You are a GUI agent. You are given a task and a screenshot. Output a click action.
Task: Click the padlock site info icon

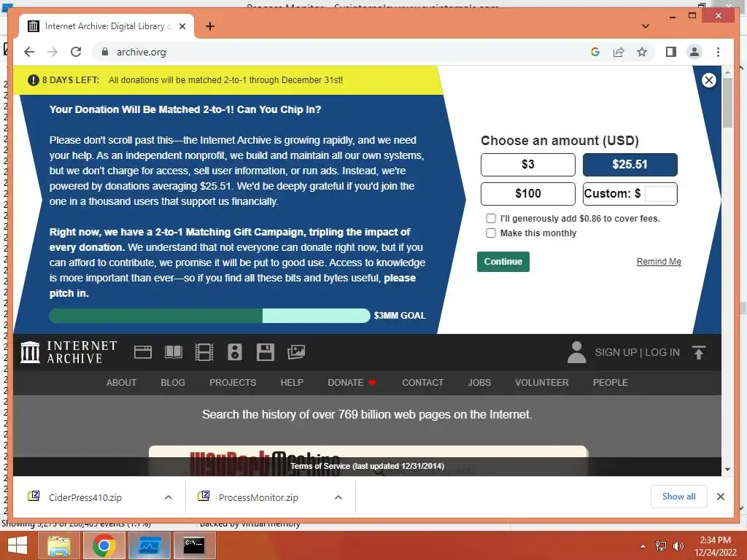105,52
